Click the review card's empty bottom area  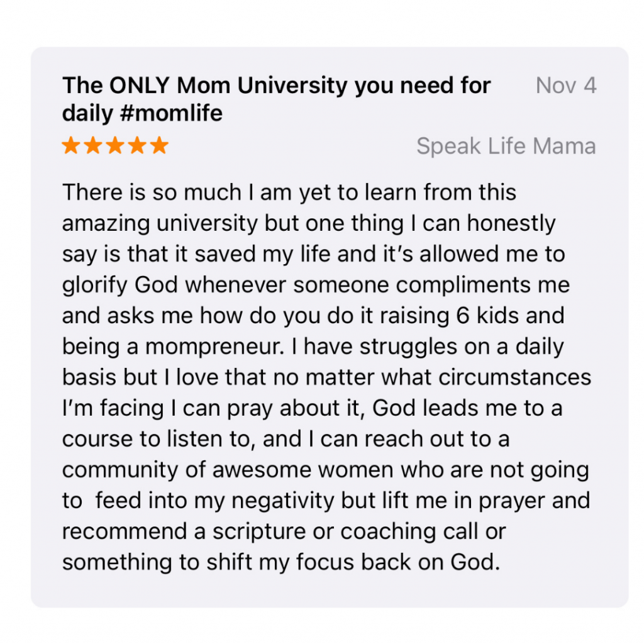(330, 591)
